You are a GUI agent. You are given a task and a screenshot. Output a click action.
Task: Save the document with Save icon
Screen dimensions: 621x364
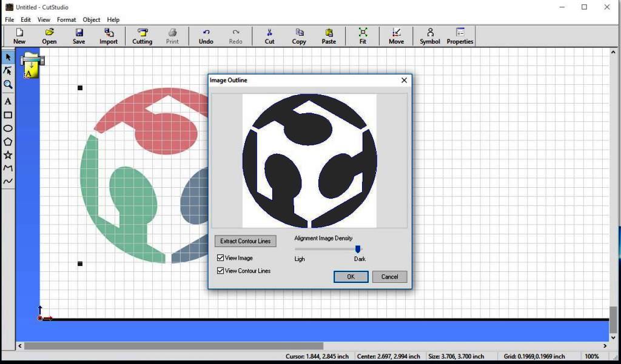click(79, 36)
